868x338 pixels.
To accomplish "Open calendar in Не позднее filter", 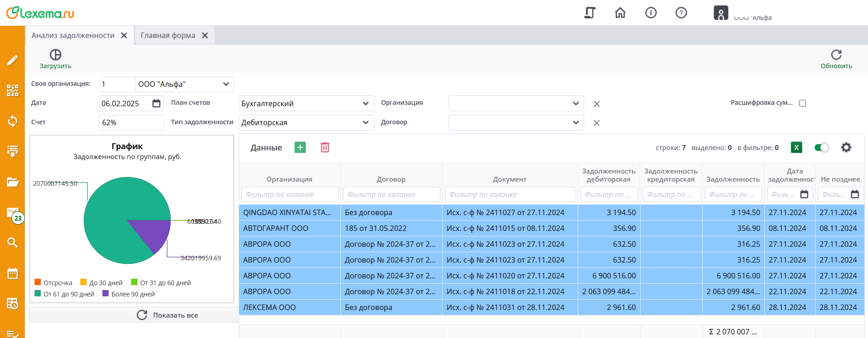I will tap(855, 194).
